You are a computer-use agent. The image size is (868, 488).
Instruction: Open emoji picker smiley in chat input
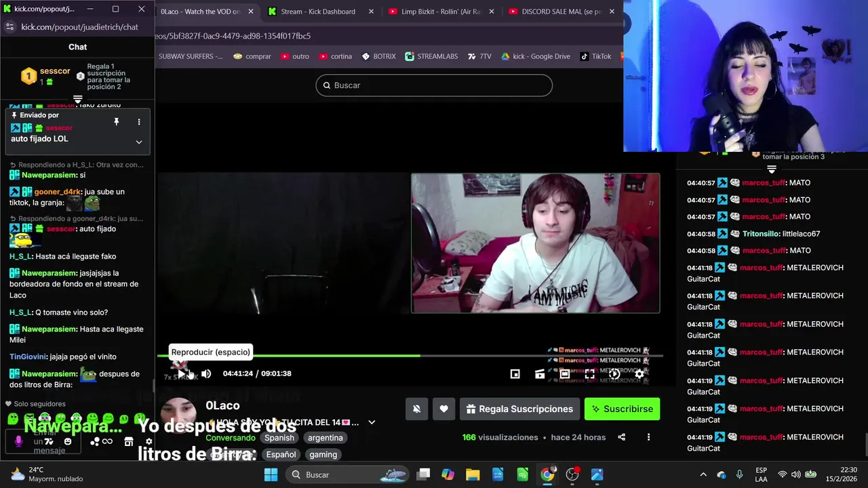[x=67, y=441]
